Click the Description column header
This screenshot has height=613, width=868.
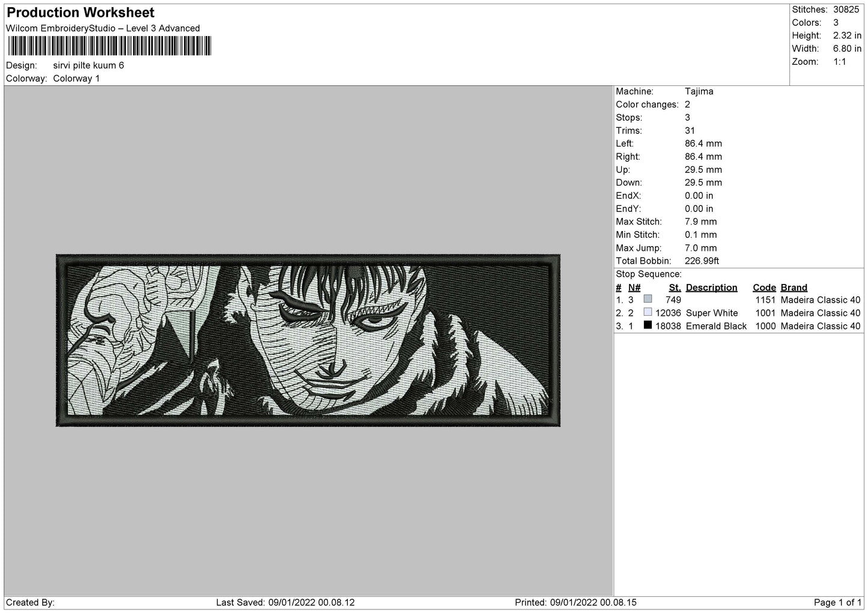711,288
